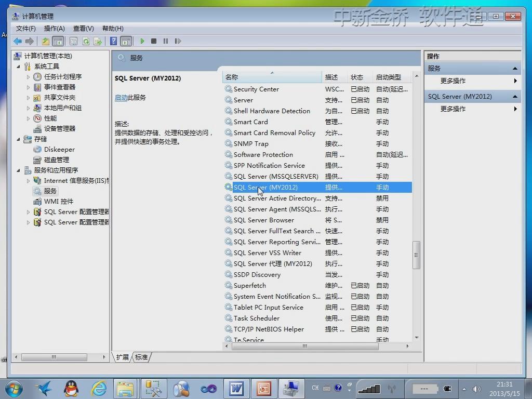This screenshot has width=532, height=399.
Task: Open the Help toolbar icon
Action: point(114,42)
